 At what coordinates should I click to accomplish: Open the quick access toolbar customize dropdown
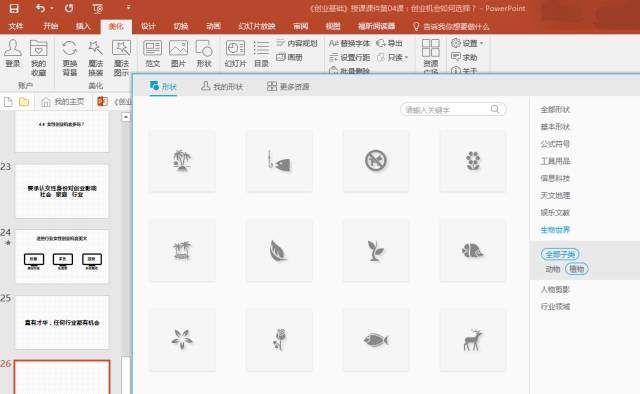(x=128, y=8)
